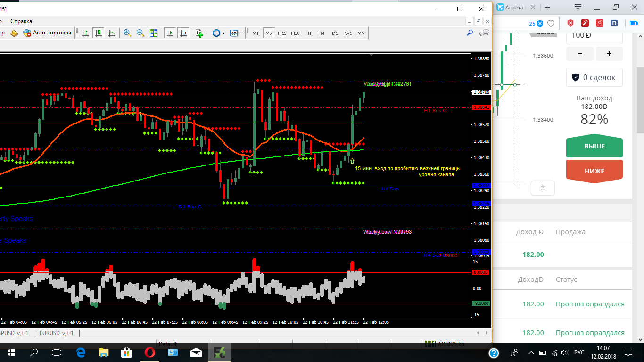Select the bar chart icon in MetaTrader toolbar
644x362 pixels.
pos(85,33)
